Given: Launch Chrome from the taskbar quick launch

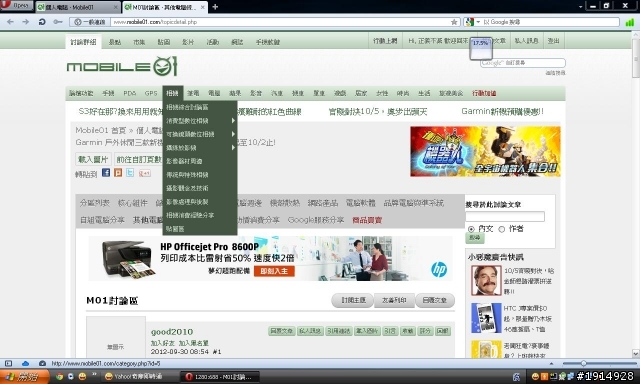Looking at the screenshot, I should coord(59,376).
